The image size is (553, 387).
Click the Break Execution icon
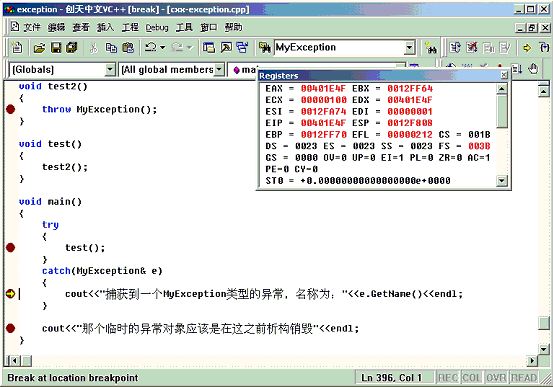488,47
